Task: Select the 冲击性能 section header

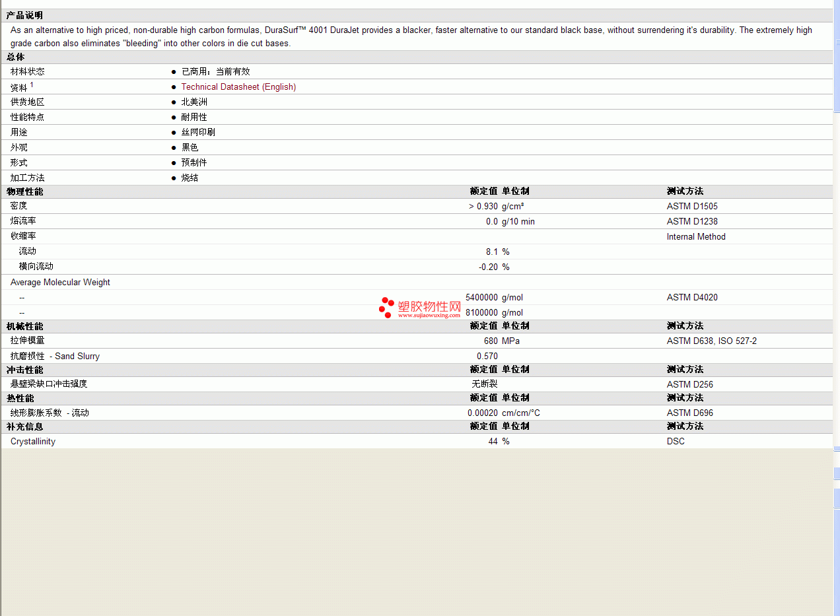Action: pyautogui.click(x=24, y=370)
